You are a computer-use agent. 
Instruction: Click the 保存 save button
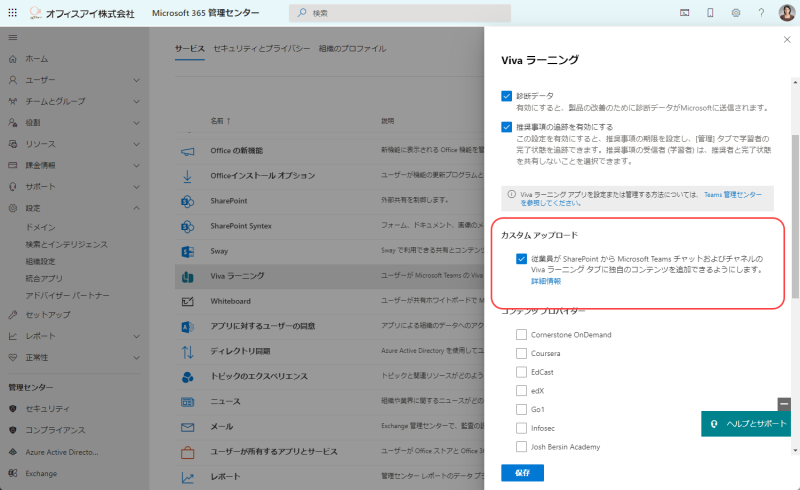pyautogui.click(x=522, y=473)
